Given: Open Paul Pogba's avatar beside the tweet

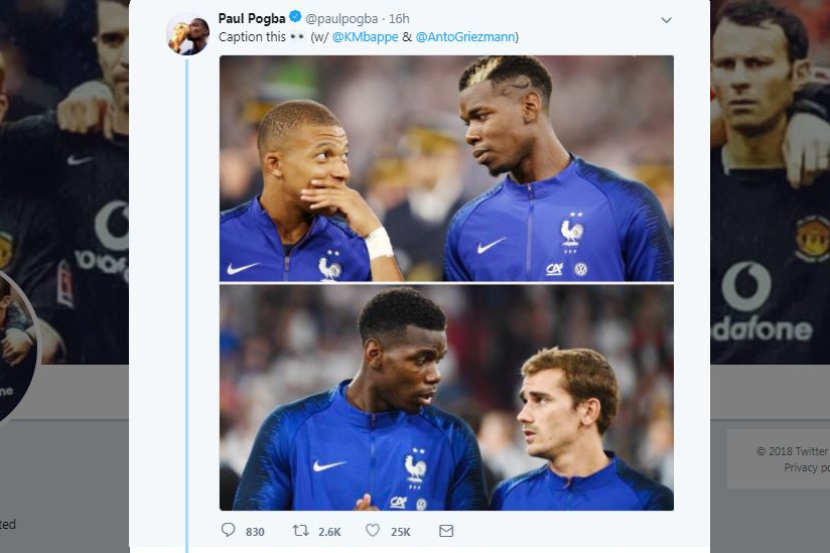Looking at the screenshot, I should pyautogui.click(x=187, y=35).
